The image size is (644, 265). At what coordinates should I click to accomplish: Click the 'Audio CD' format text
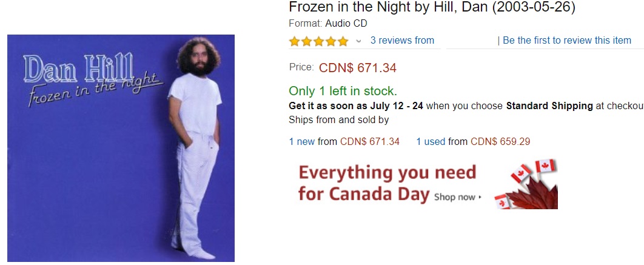(346, 24)
